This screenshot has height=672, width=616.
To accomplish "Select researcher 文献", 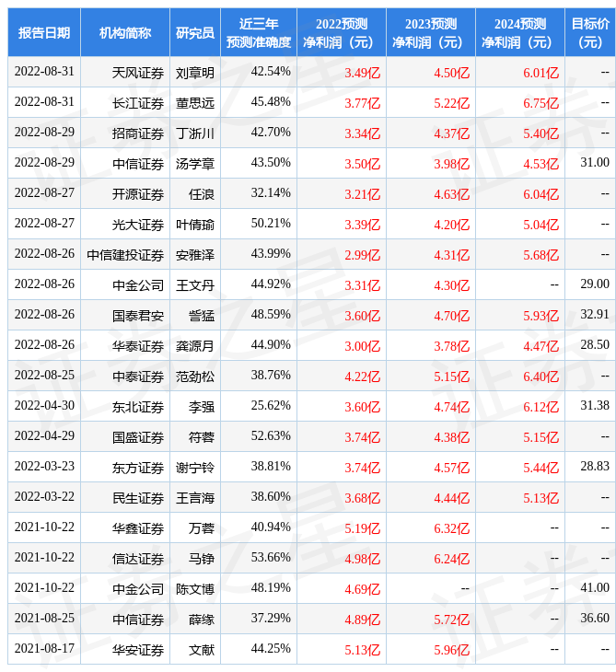I will [x=202, y=651].
